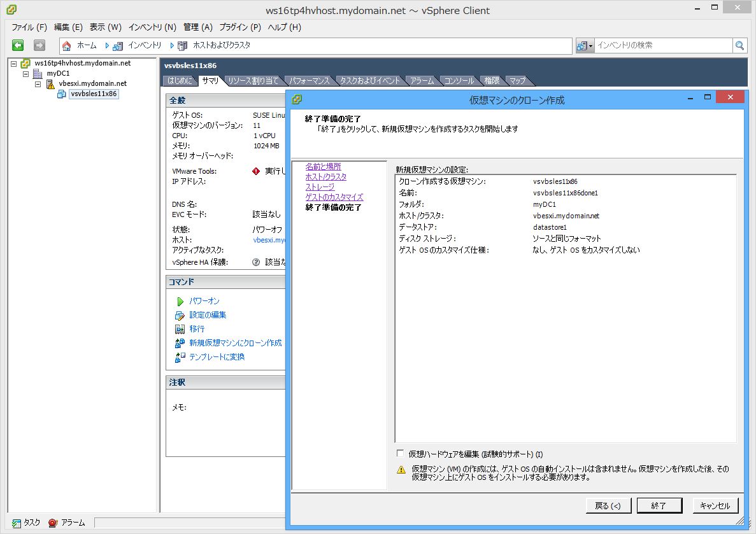Viewport: 756px width, 534px height.
Task: Select the vsvbsles11x86 VM icon
Action: pos(62,94)
